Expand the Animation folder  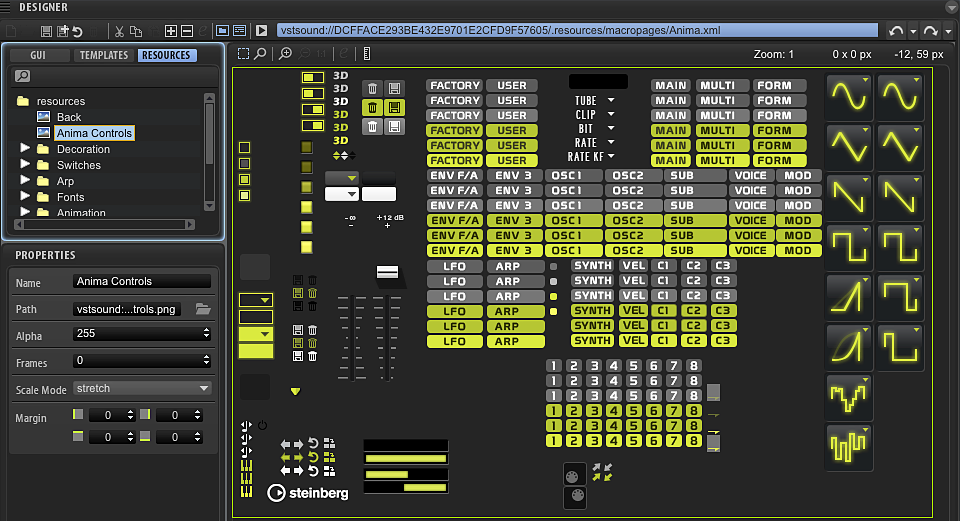(24, 212)
